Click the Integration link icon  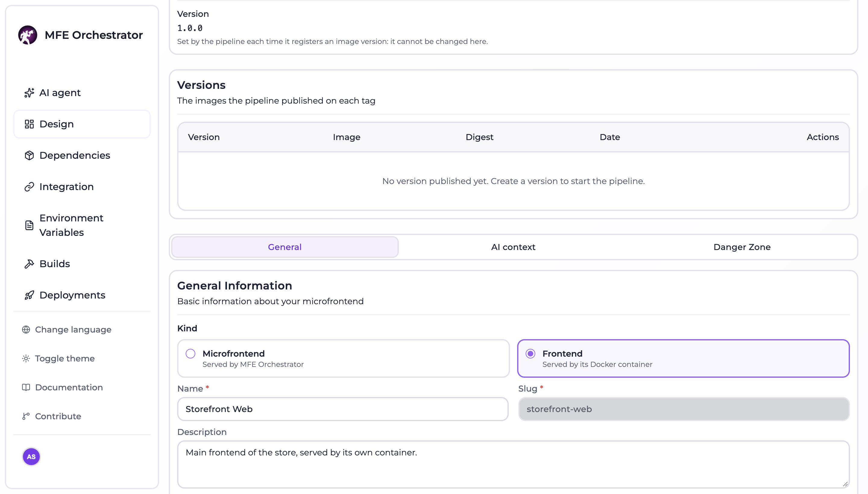pyautogui.click(x=29, y=187)
